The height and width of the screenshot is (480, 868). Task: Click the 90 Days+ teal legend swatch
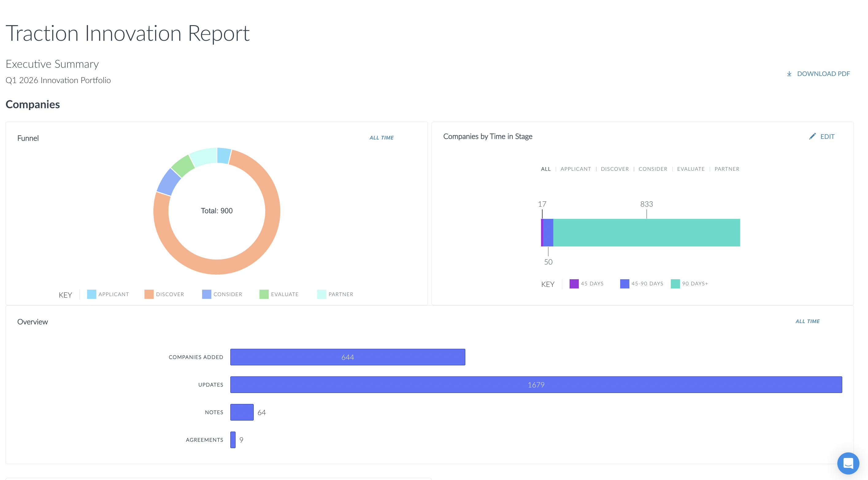click(675, 284)
